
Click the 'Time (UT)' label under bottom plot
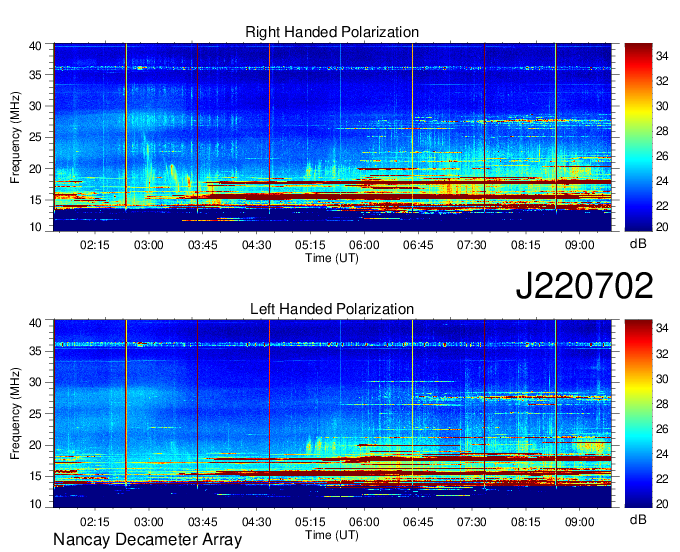pos(332,535)
